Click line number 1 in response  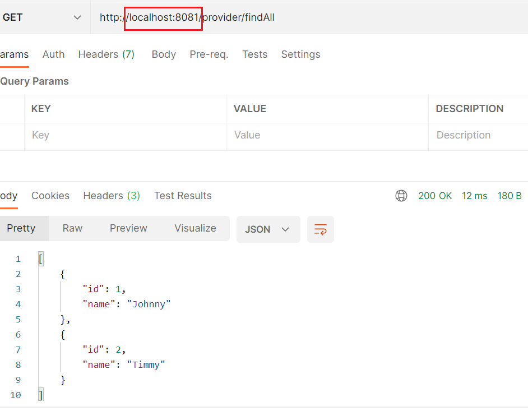click(x=18, y=259)
